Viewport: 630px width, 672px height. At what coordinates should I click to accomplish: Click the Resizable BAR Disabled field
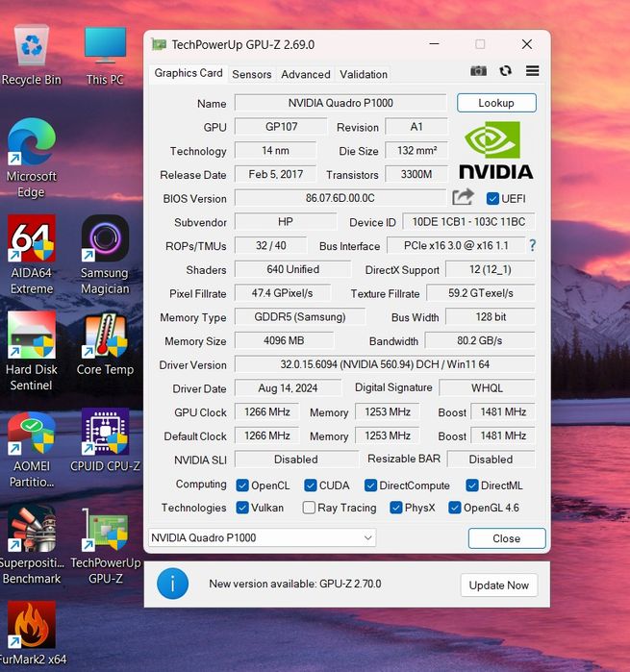pyautogui.click(x=491, y=460)
